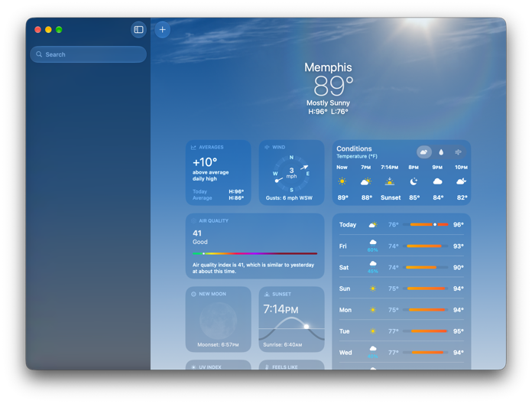Viewport: 532px width, 404px height.
Task: Click Saturday's rain cloud icon
Action: click(x=373, y=264)
